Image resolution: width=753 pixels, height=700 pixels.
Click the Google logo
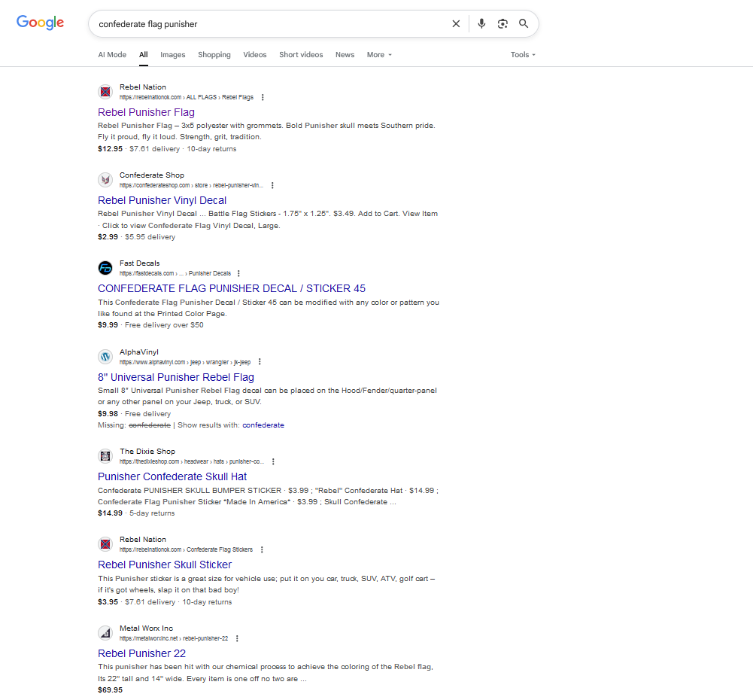click(x=41, y=23)
